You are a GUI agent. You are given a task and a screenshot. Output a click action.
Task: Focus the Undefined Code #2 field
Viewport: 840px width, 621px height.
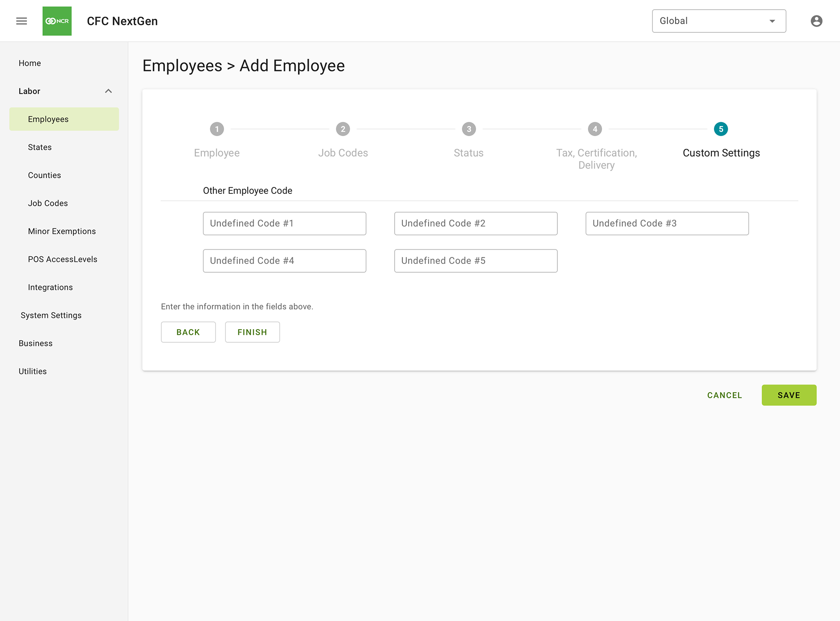tap(476, 224)
